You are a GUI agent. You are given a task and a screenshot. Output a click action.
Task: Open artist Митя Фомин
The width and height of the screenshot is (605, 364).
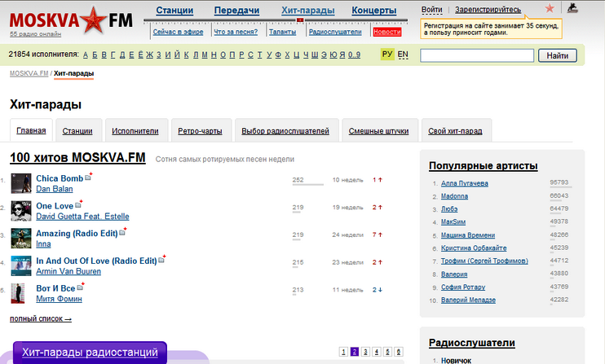click(59, 299)
